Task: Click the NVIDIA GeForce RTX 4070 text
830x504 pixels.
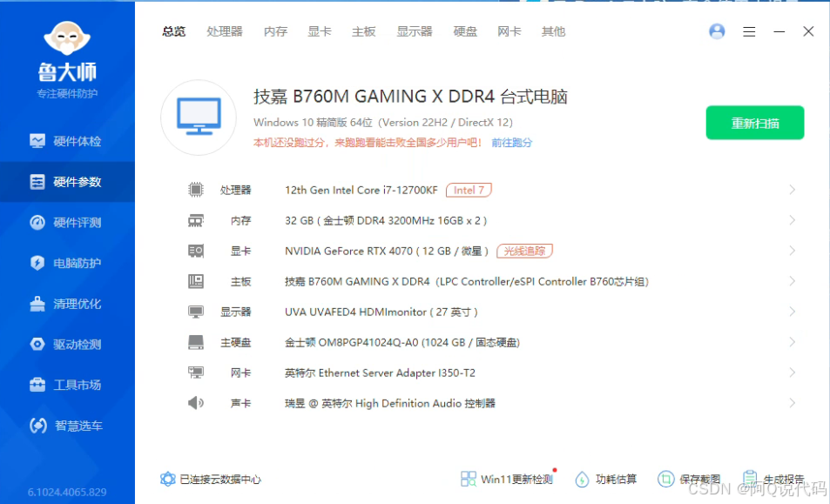Action: [348, 251]
